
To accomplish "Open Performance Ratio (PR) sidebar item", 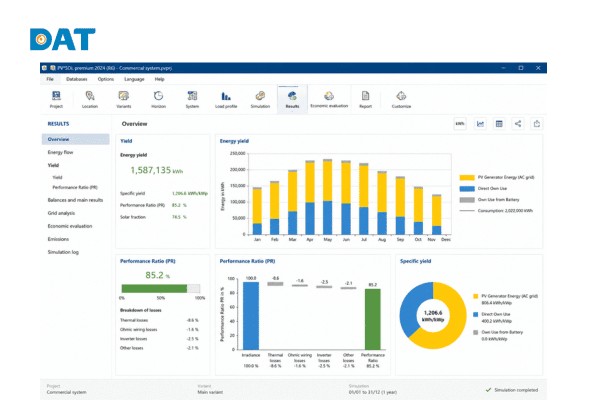I will (x=75, y=188).
